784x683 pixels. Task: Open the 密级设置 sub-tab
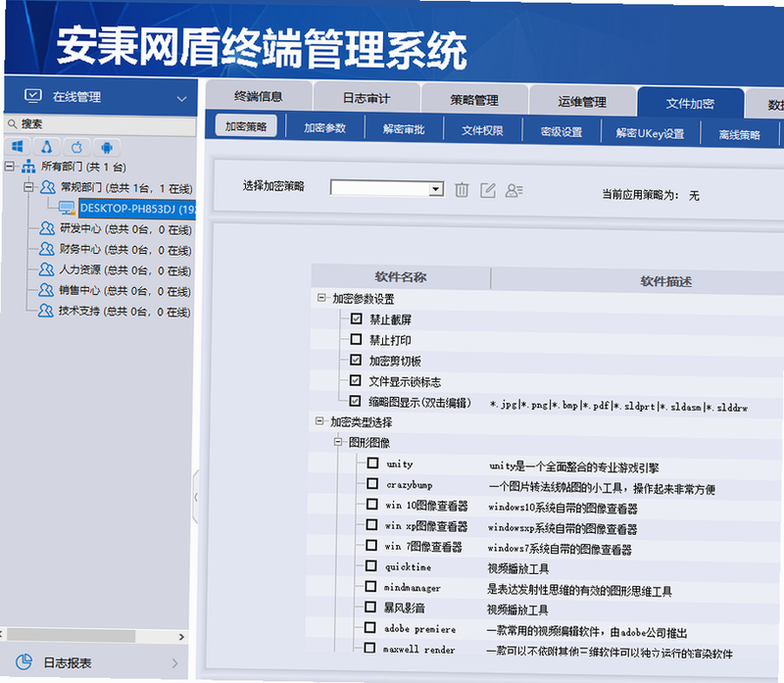562,132
